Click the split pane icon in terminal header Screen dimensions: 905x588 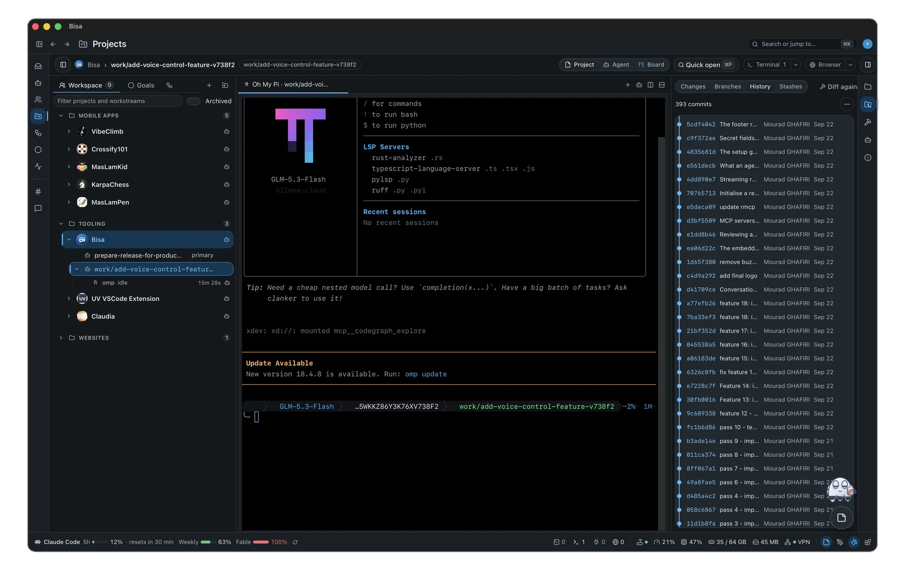pyautogui.click(x=650, y=85)
